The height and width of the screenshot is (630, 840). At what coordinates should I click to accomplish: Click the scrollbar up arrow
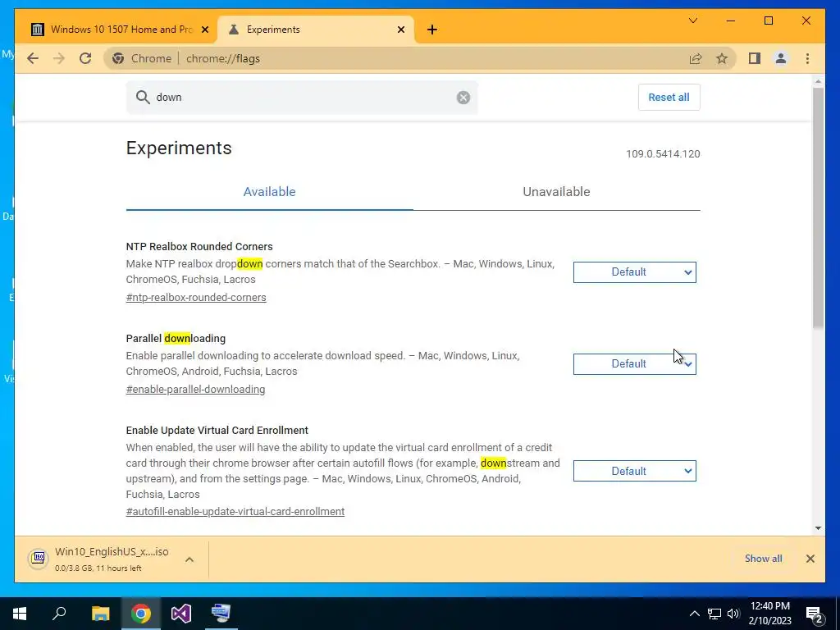pos(818,82)
